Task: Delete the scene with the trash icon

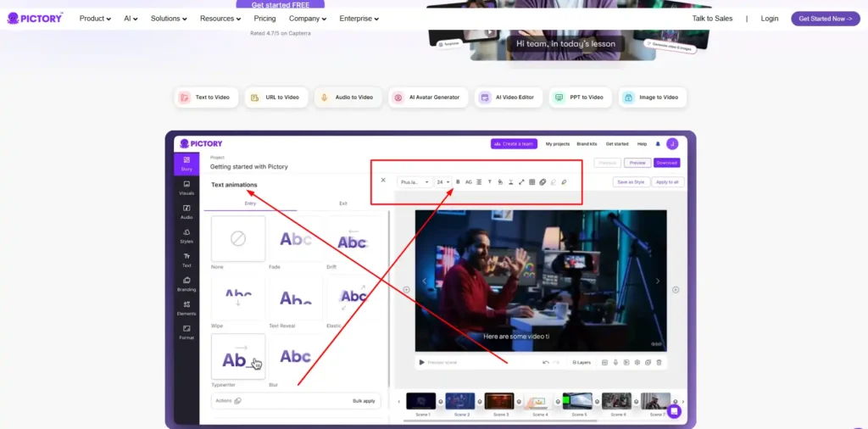Action: tap(659, 363)
